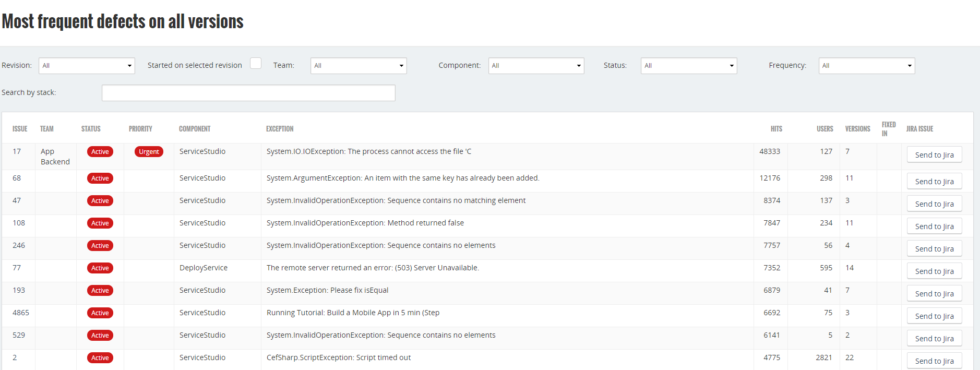Click 'System.Exception: Please fix isEqual' text
Viewport: 980px width, 370px height.
(x=328, y=290)
